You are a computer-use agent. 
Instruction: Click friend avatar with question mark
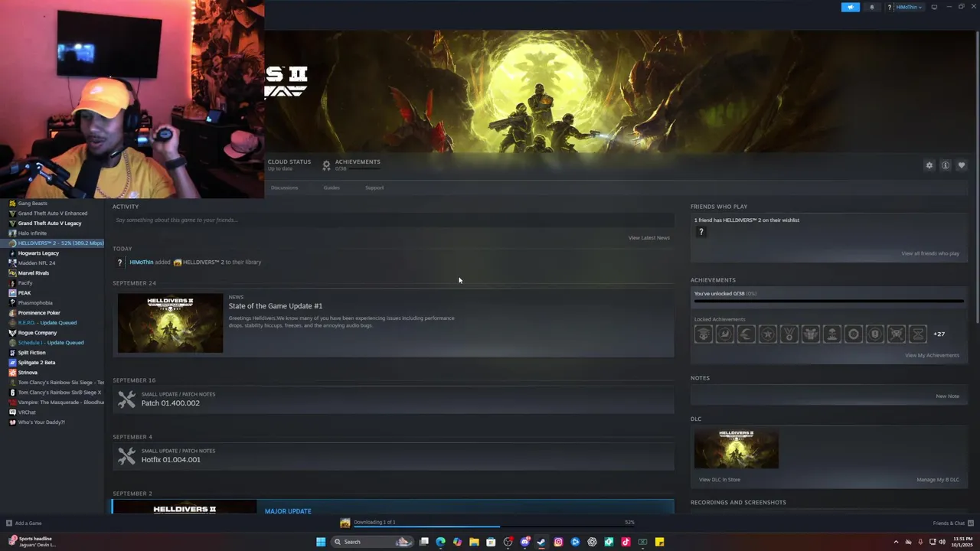(x=701, y=232)
